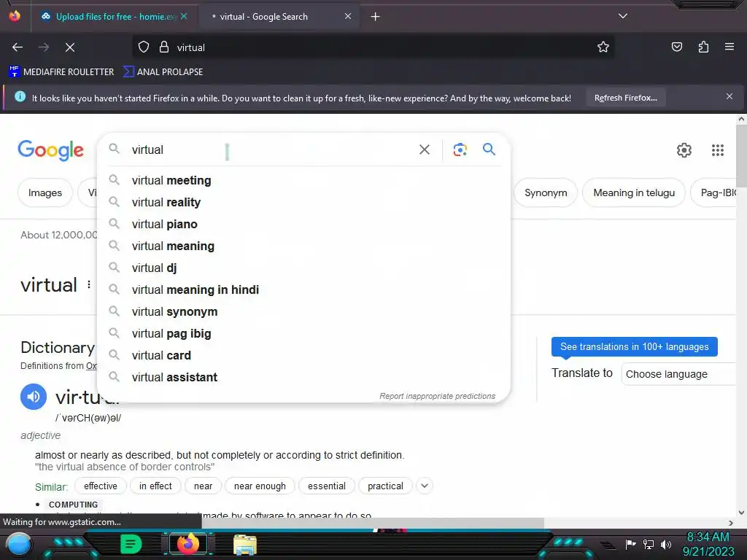Click Report inappropriate predictions link
The width and height of the screenshot is (747, 560).
click(437, 396)
